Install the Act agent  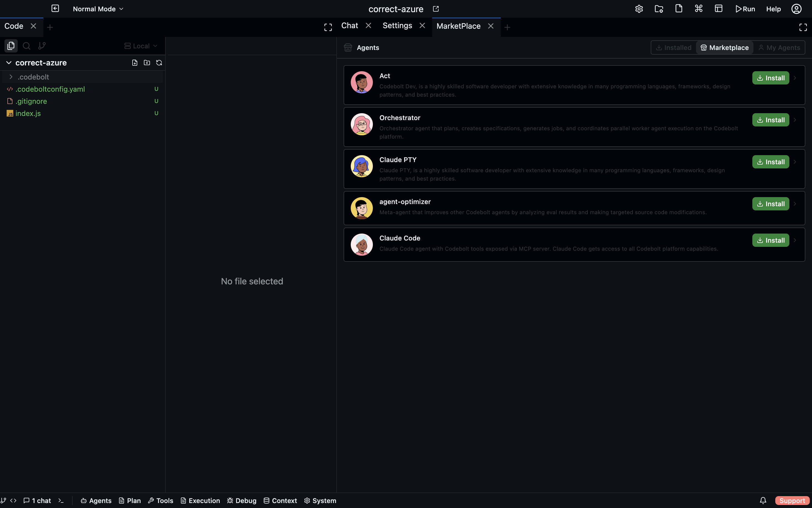click(x=771, y=78)
